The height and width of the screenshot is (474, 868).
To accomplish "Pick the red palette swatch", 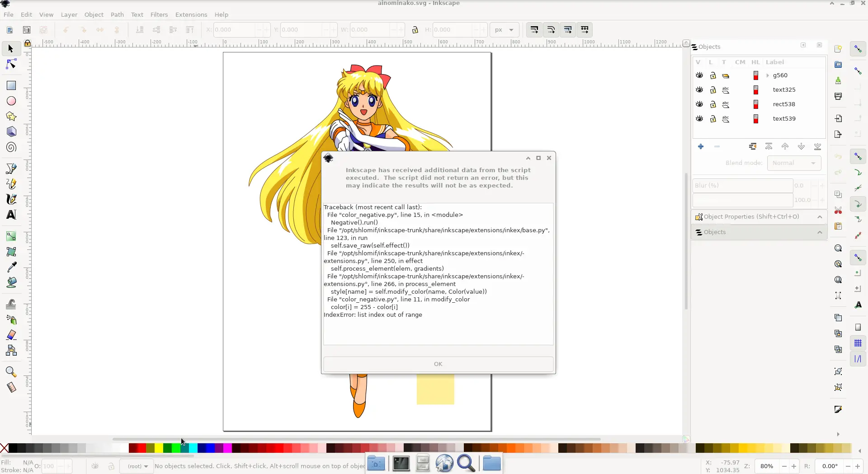I will [x=142, y=448].
